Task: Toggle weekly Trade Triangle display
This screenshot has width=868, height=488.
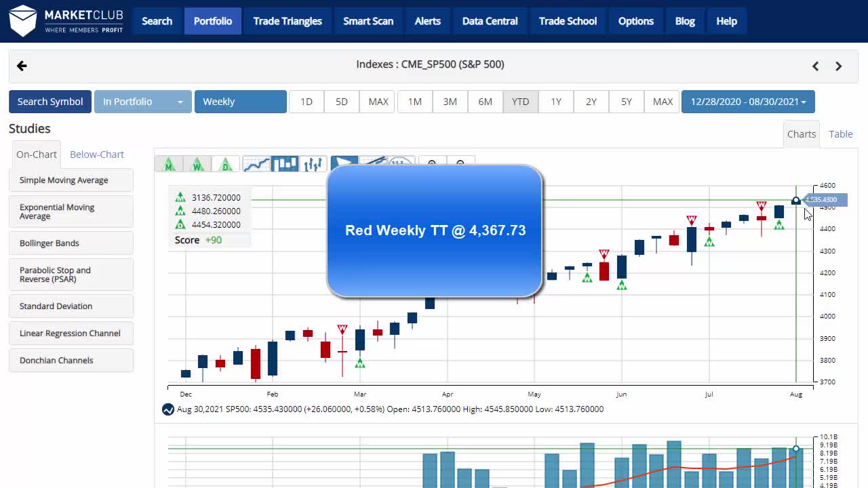Action: [197, 164]
